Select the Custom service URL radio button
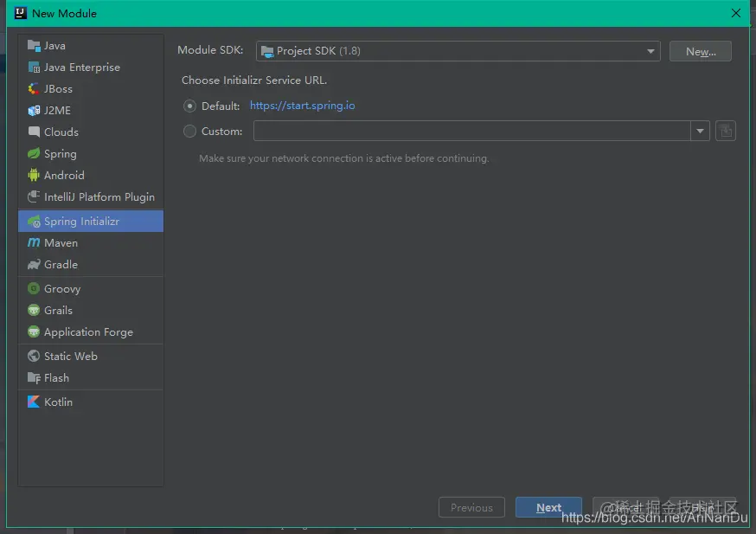Screen dimensions: 756x534 (190, 132)
